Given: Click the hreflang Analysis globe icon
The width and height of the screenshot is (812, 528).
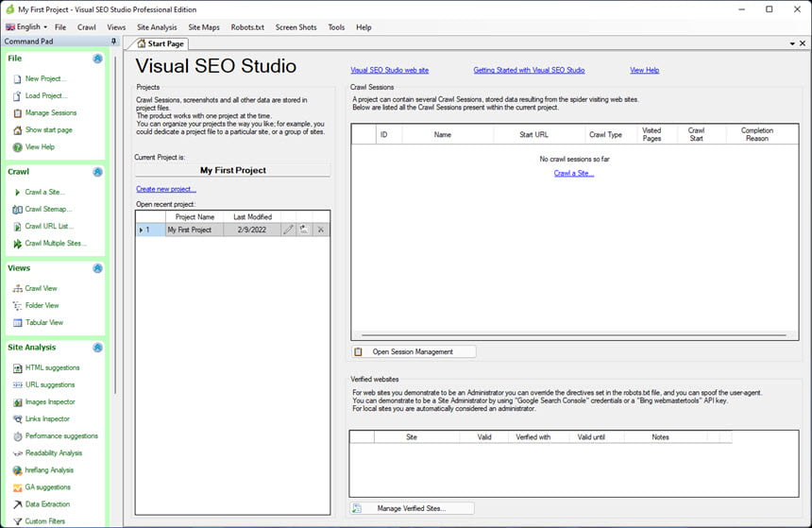Looking at the screenshot, I should click(x=17, y=470).
